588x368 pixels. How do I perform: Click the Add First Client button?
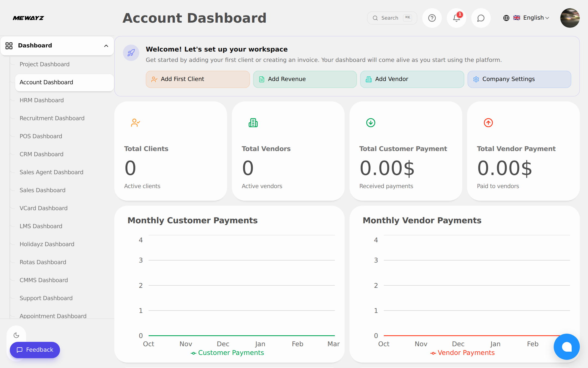pos(197,79)
